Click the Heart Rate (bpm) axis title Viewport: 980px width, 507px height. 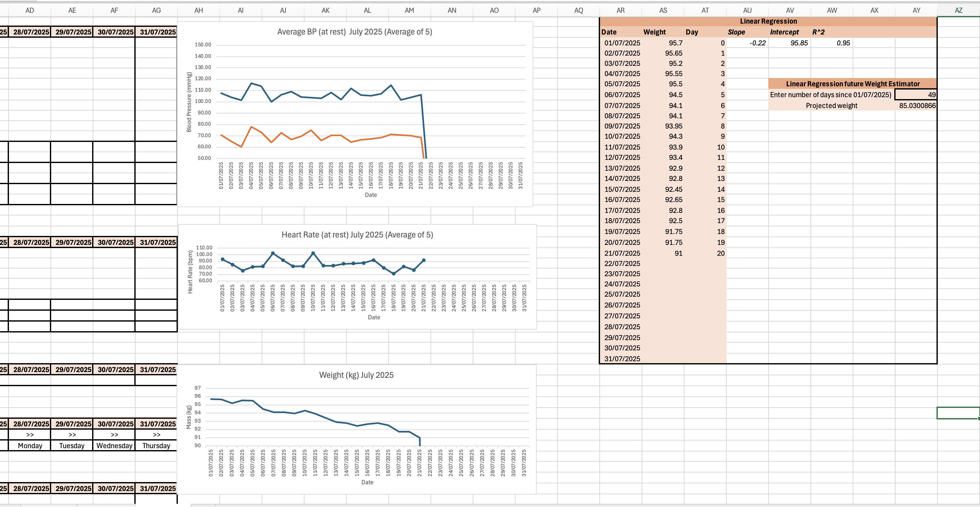[190, 272]
